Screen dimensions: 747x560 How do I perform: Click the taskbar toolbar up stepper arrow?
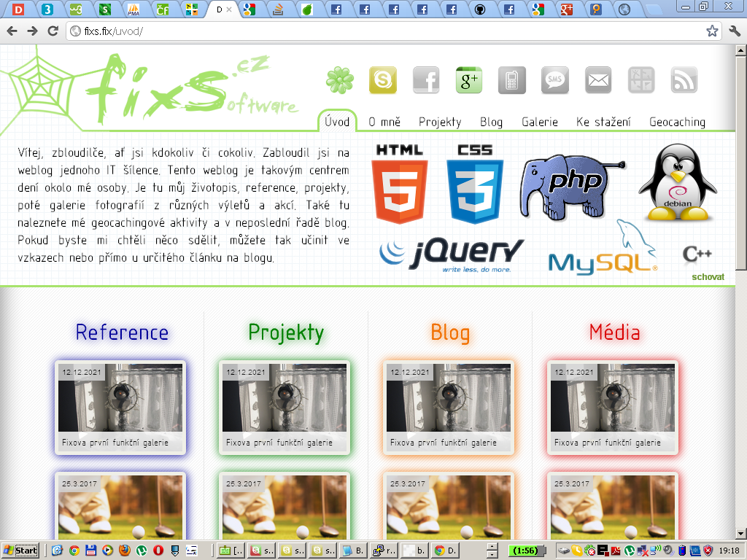[x=492, y=547]
